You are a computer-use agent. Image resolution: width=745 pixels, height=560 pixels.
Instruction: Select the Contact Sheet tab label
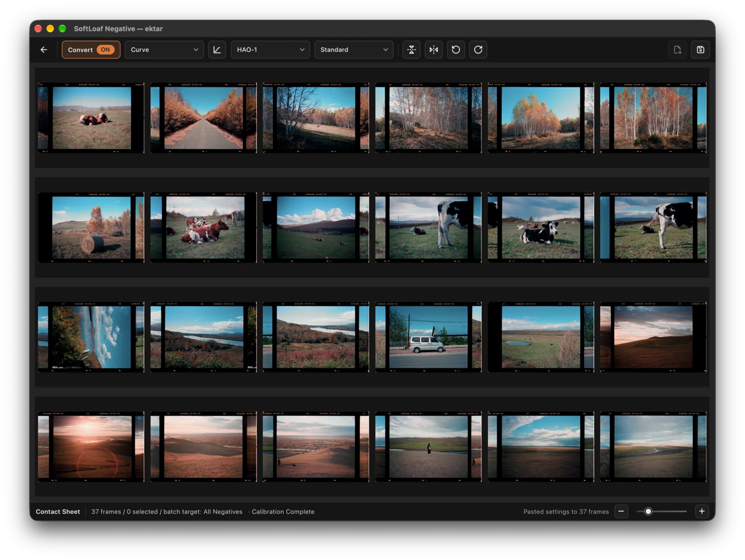[x=58, y=512]
